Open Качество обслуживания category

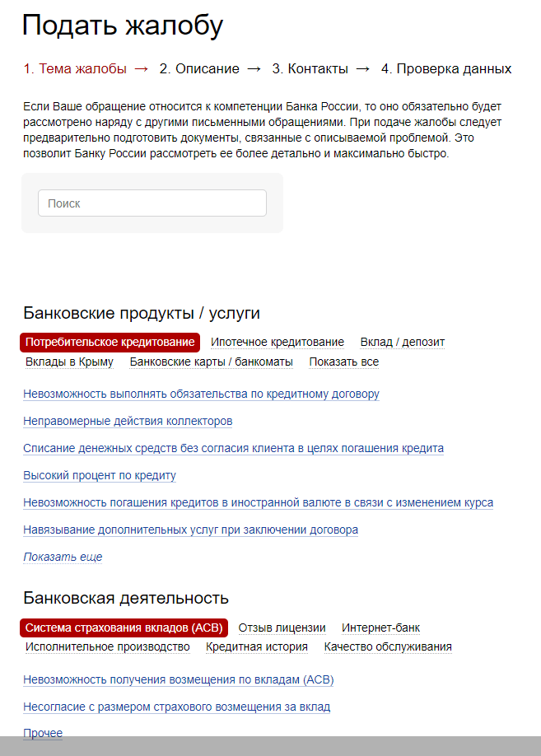click(388, 647)
